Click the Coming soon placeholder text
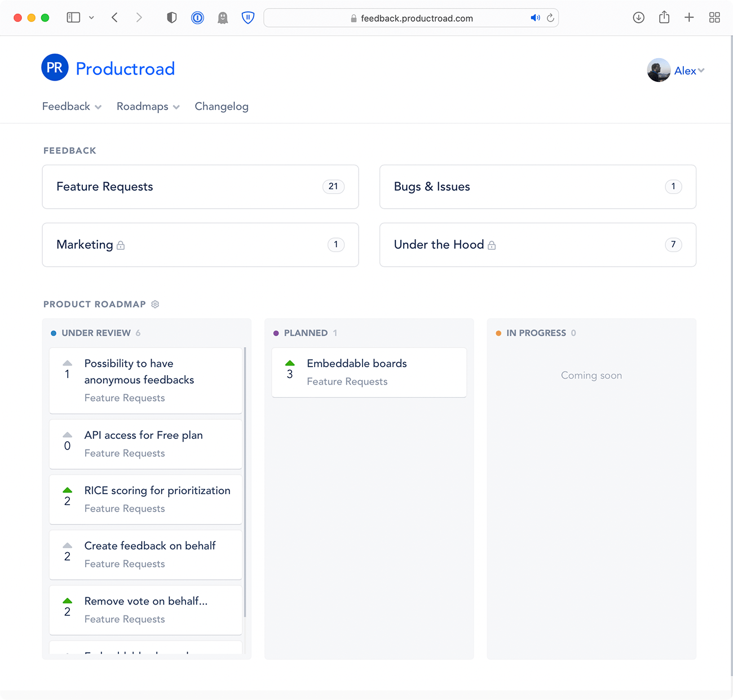The height and width of the screenshot is (700, 733). (591, 376)
